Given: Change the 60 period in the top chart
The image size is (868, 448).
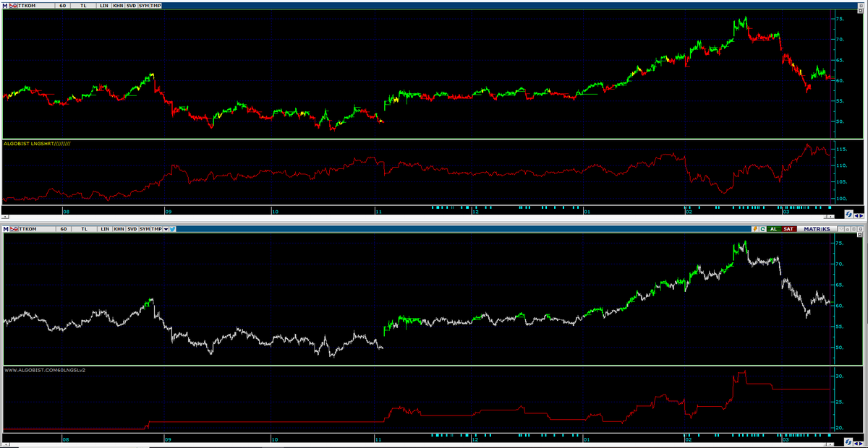Looking at the screenshot, I should point(62,6).
